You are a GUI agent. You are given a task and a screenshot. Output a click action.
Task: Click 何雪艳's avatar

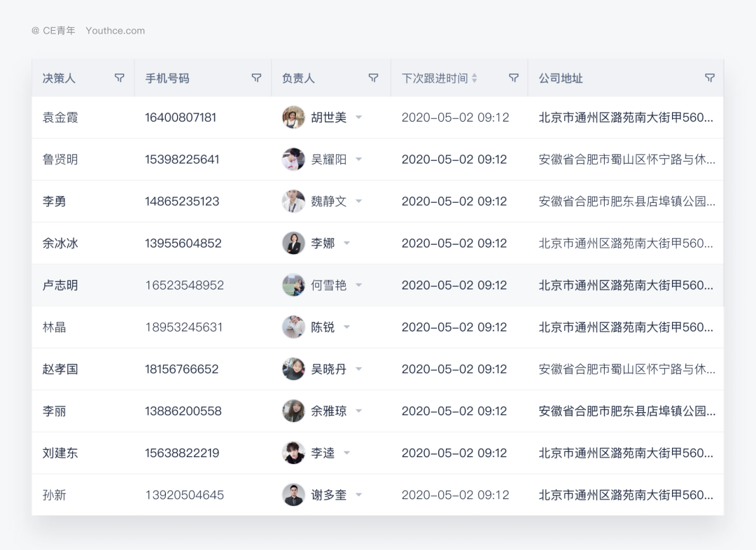(x=293, y=285)
